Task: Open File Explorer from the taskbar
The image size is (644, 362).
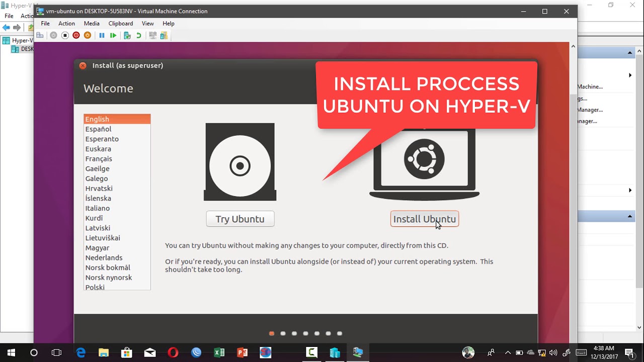Action: click(104, 352)
